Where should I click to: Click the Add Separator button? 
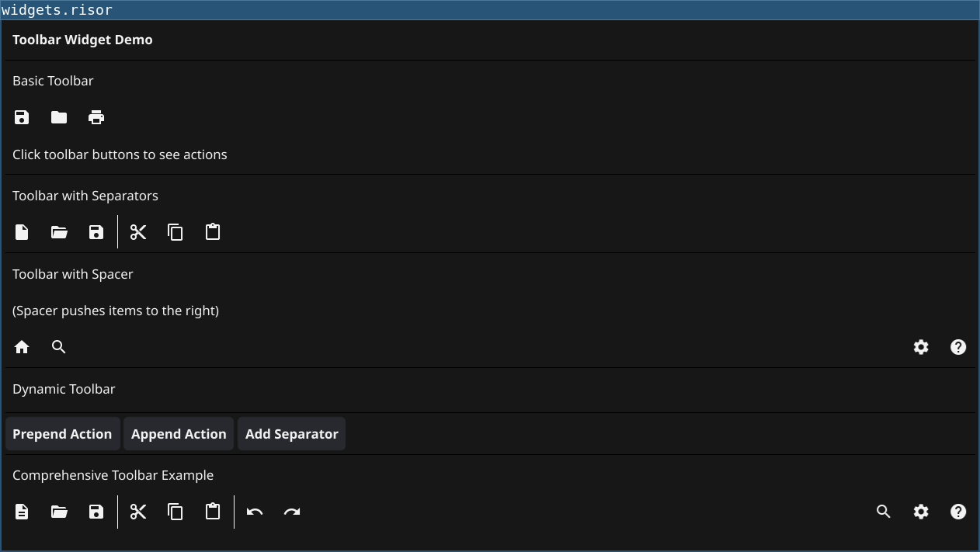pos(292,434)
